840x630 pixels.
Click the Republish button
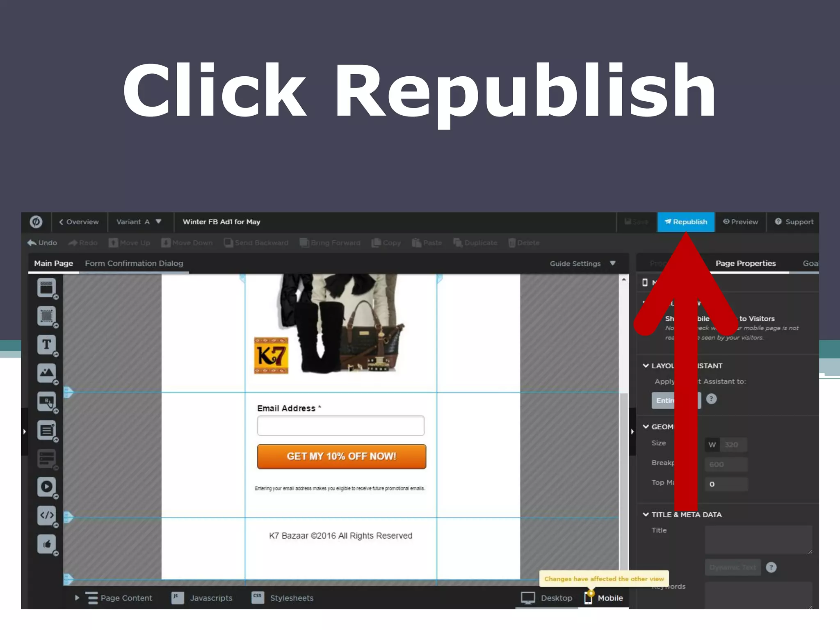point(686,222)
